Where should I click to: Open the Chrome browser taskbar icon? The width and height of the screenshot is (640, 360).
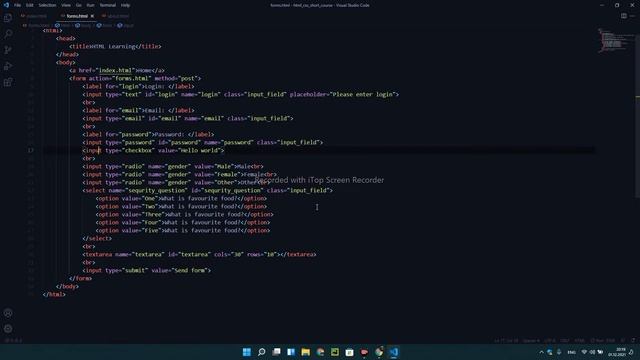point(379,352)
